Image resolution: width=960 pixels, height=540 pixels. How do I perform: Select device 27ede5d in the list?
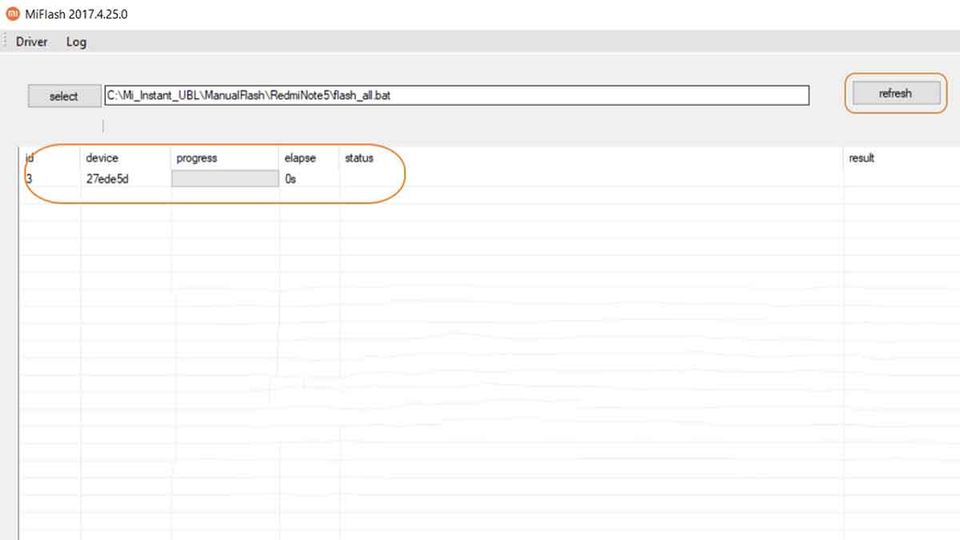(107, 179)
